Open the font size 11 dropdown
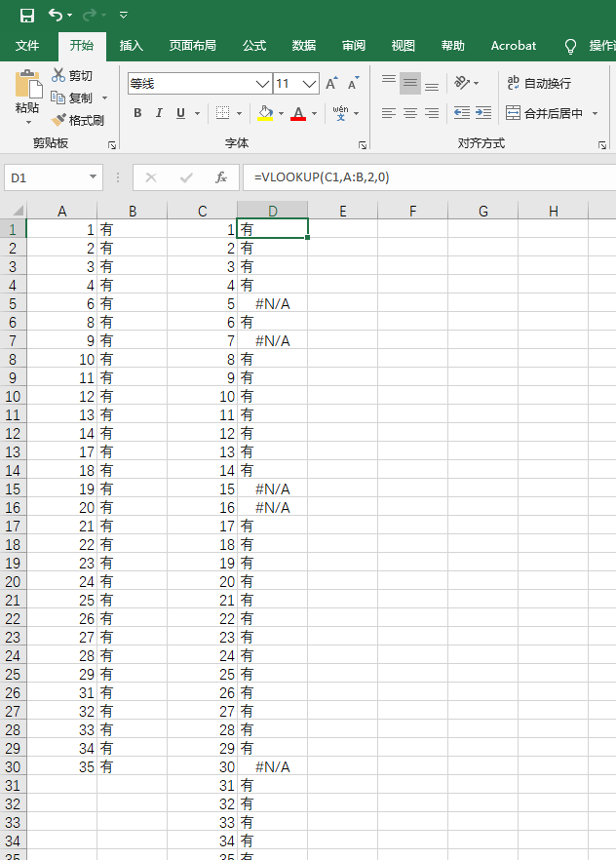 [x=310, y=84]
